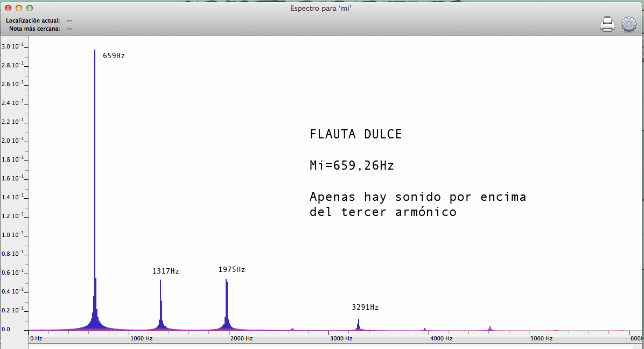Open the gear settings icon
Viewport: 644px width, 349px height.
click(x=628, y=24)
